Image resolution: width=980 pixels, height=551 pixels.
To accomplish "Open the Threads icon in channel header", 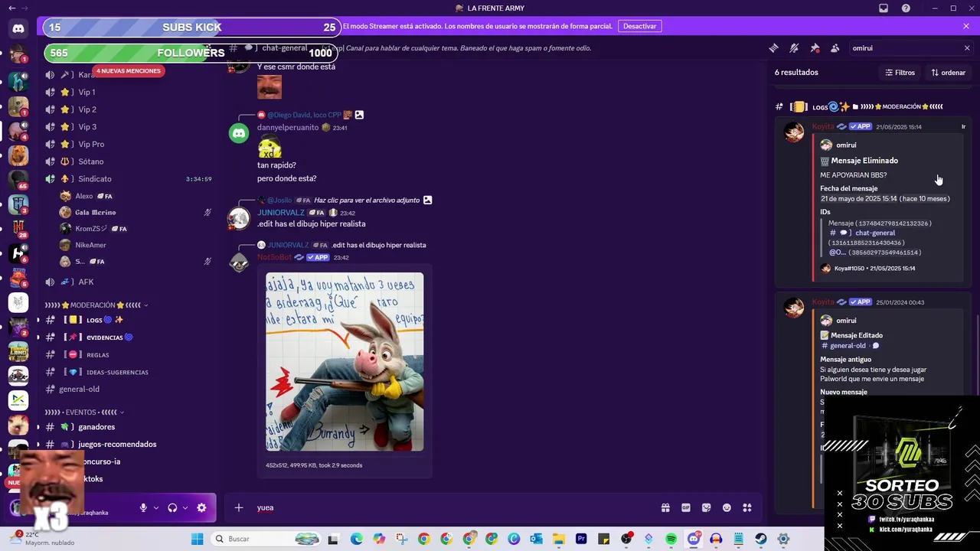I will (773, 48).
